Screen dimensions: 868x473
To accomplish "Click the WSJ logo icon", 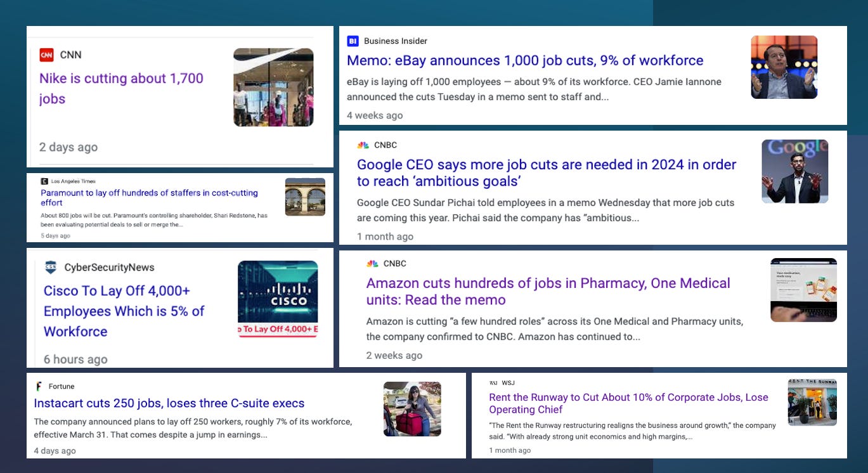I will tap(493, 383).
